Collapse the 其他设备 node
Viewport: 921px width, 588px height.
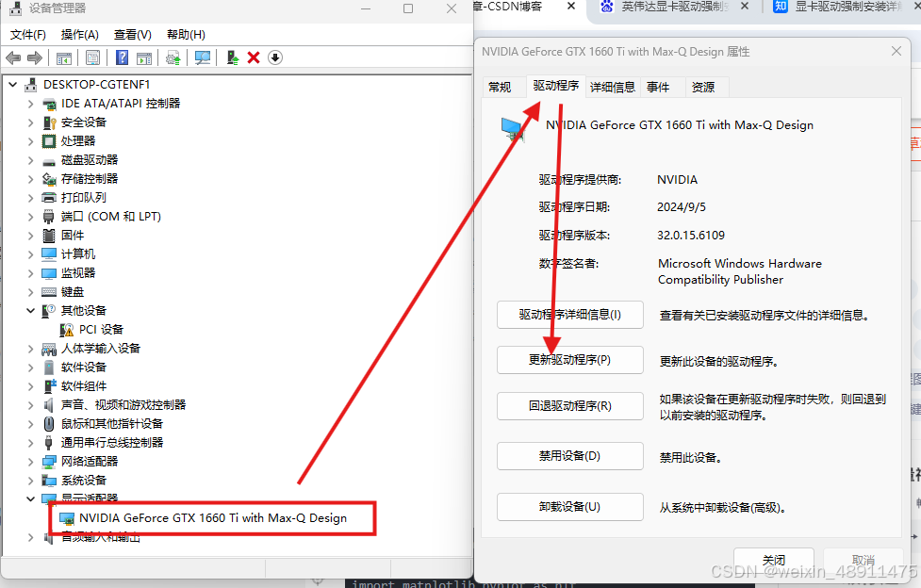pos(30,311)
